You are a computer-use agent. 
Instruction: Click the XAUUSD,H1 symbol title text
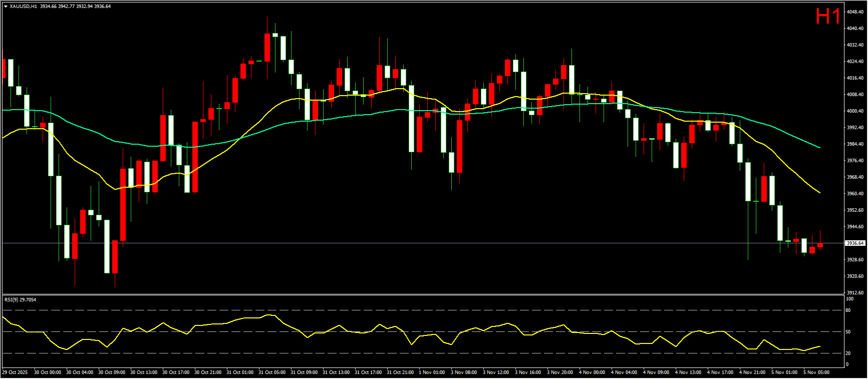[23, 7]
